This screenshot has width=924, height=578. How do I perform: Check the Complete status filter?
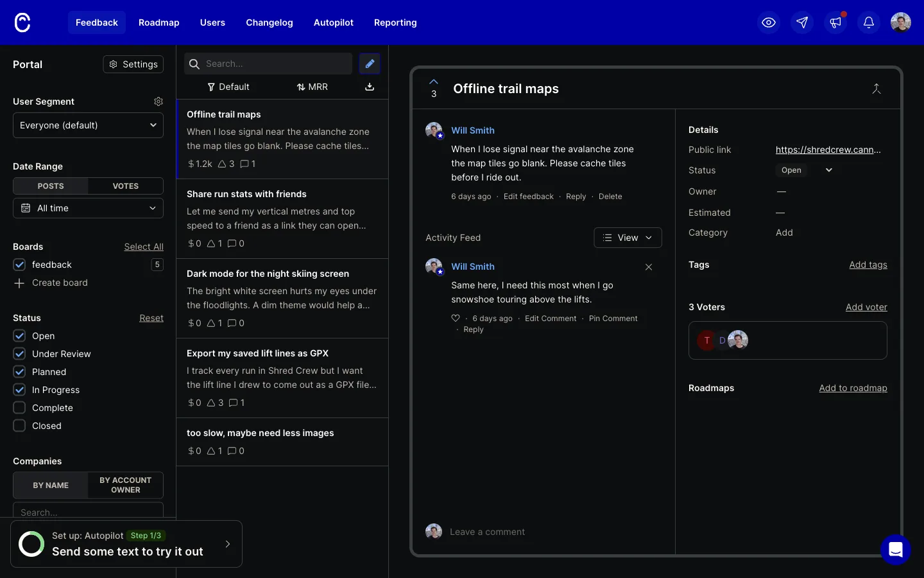(19, 408)
